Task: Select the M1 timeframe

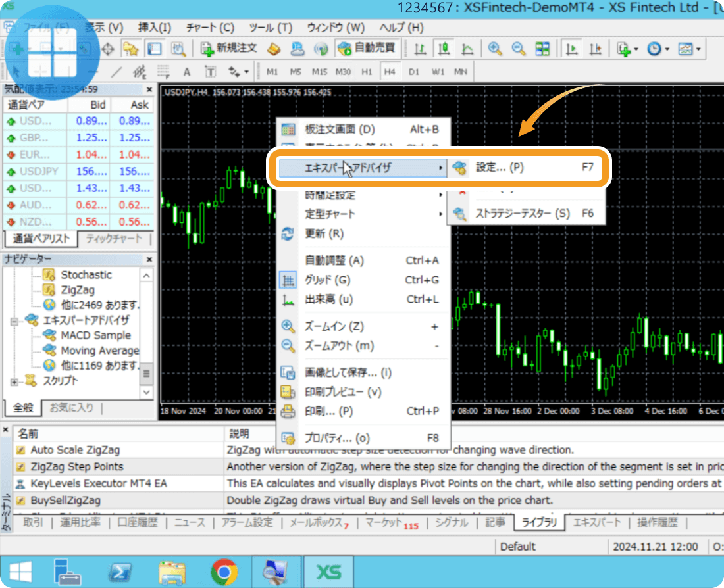Action: point(272,72)
